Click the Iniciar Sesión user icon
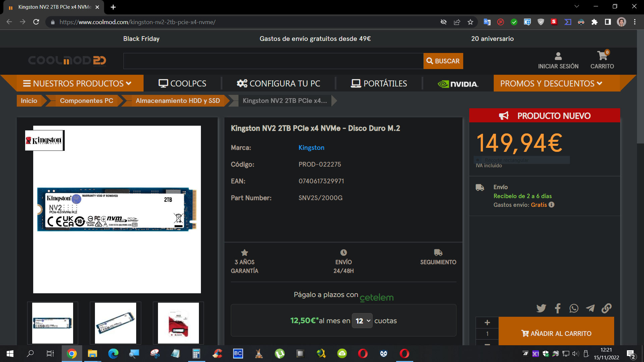Viewport: 644px width, 362px height. (558, 56)
